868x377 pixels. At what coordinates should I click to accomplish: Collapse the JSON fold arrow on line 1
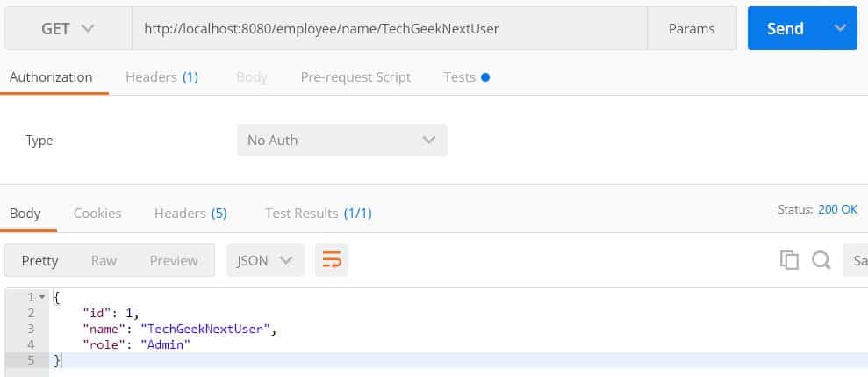[41, 297]
